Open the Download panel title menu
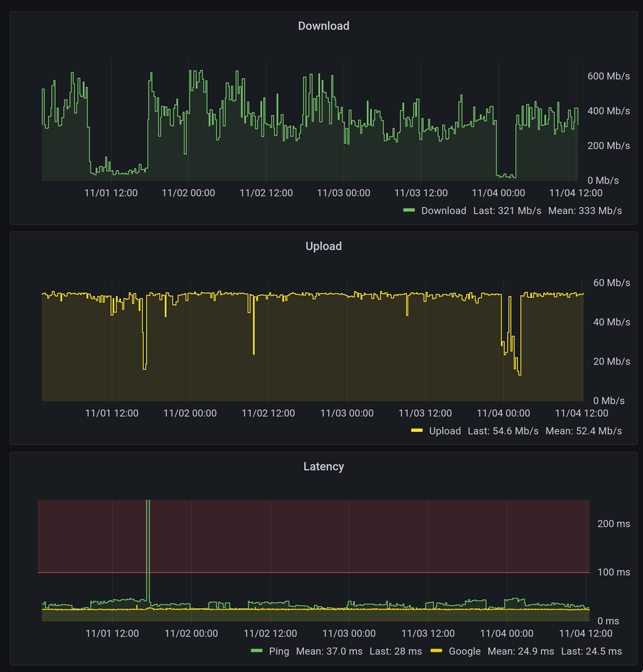643x672 pixels. (x=324, y=26)
